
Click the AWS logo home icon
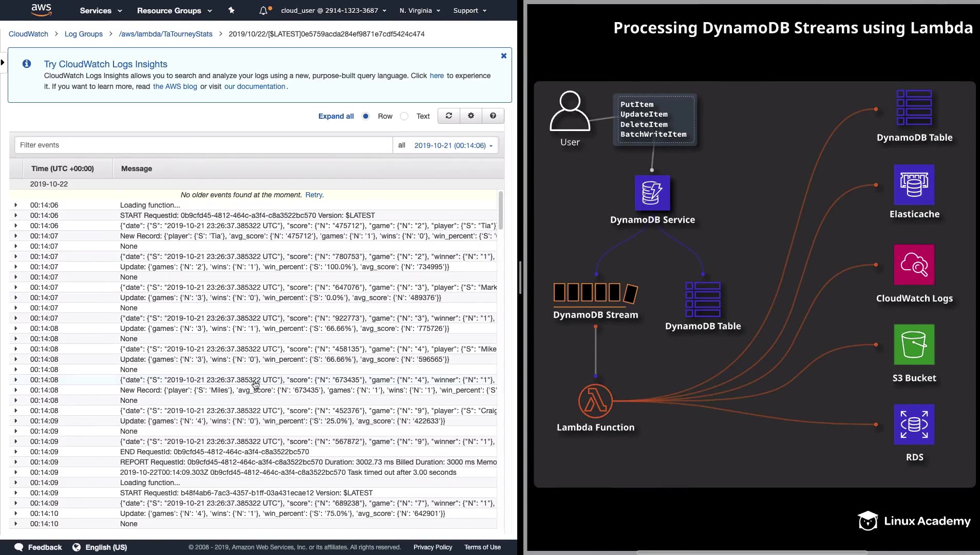tap(41, 10)
